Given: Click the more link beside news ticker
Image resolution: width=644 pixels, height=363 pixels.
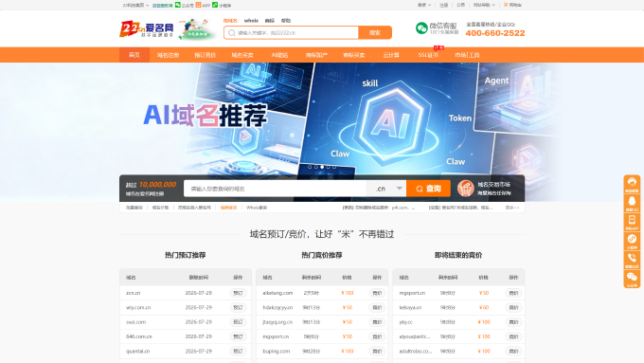Looking at the screenshot, I should [x=512, y=208].
